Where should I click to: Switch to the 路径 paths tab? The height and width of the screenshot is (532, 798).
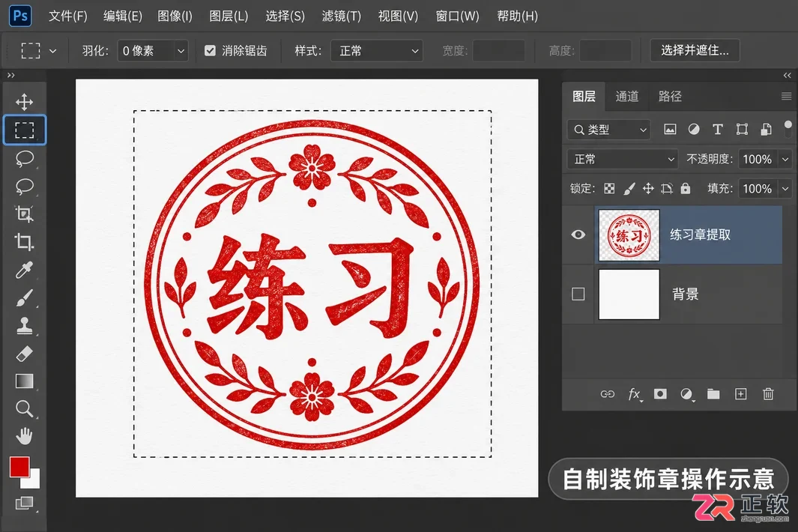click(x=670, y=96)
